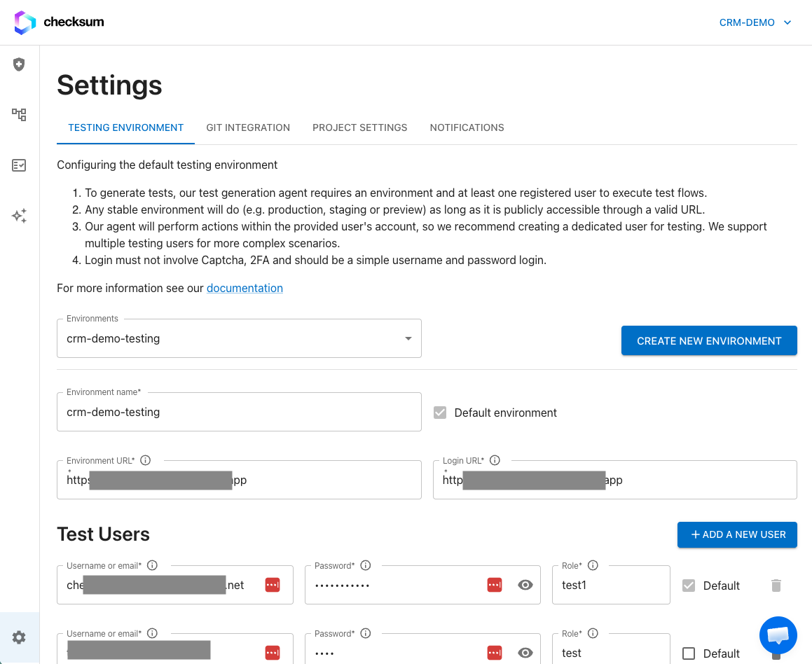Open the AI sparkles sidebar icon

[19, 216]
